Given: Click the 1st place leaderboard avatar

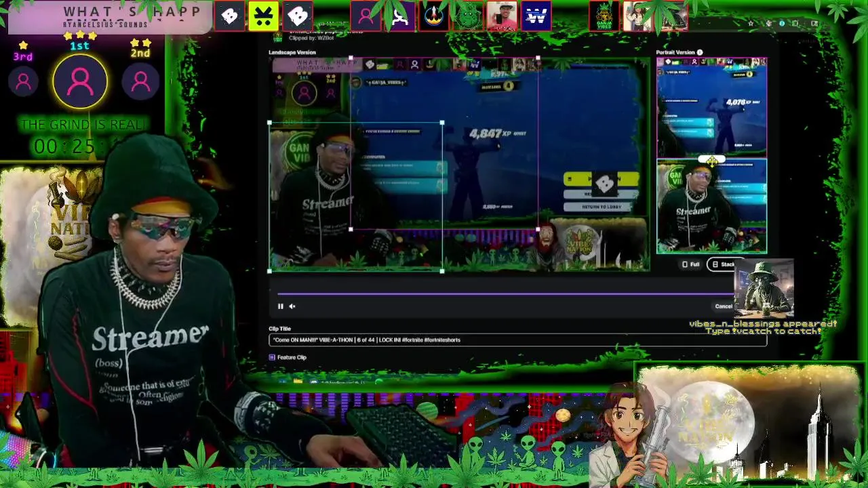Looking at the screenshot, I should point(80,82).
